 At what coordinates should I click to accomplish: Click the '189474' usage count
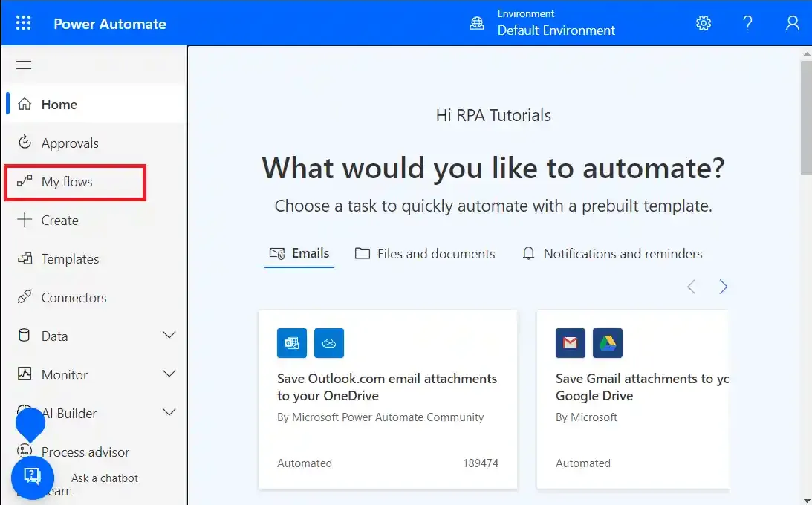(481, 463)
